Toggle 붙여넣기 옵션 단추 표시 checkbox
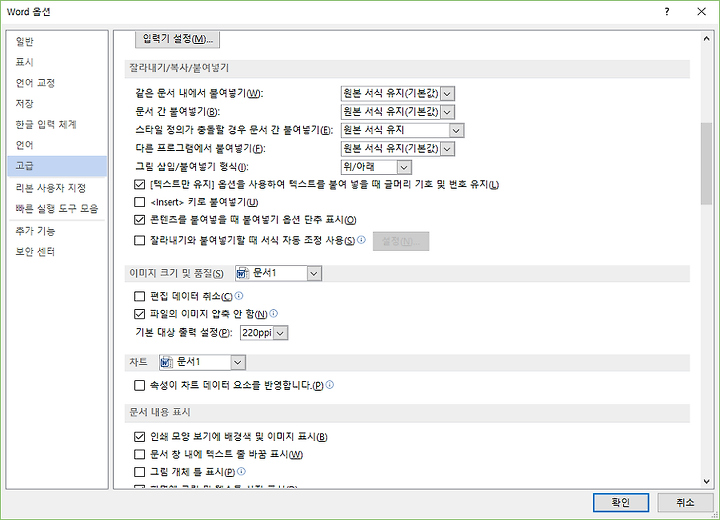The width and height of the screenshot is (720, 520). click(x=139, y=220)
